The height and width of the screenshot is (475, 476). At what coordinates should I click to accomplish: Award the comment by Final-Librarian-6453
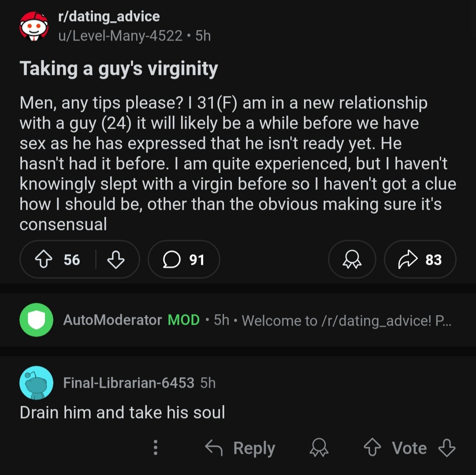tap(319, 448)
